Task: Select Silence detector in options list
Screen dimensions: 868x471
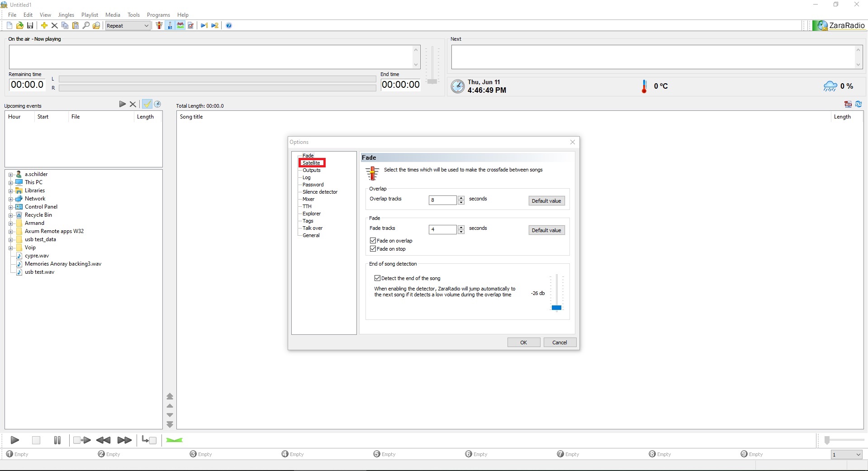Action: pos(320,192)
